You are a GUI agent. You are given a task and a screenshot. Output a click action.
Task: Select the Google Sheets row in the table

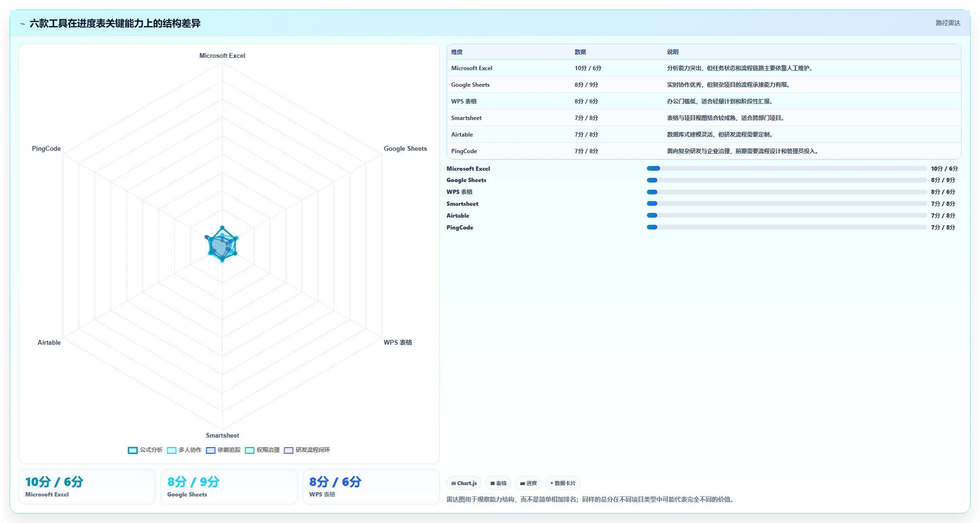pos(704,85)
